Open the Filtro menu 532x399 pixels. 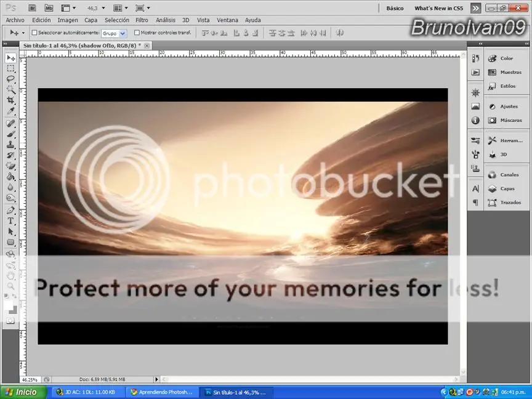pyautogui.click(x=142, y=20)
